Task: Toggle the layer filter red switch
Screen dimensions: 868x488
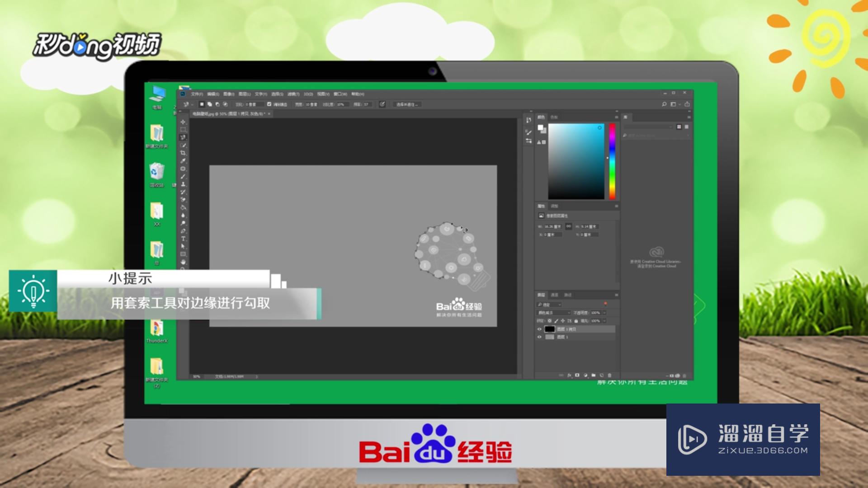Action: [x=605, y=304]
